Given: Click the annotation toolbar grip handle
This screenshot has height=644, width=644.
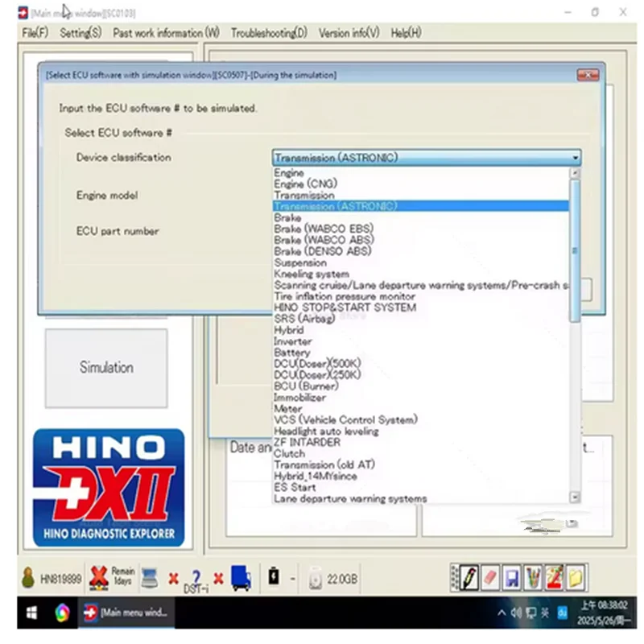Looking at the screenshot, I should click(x=454, y=578).
